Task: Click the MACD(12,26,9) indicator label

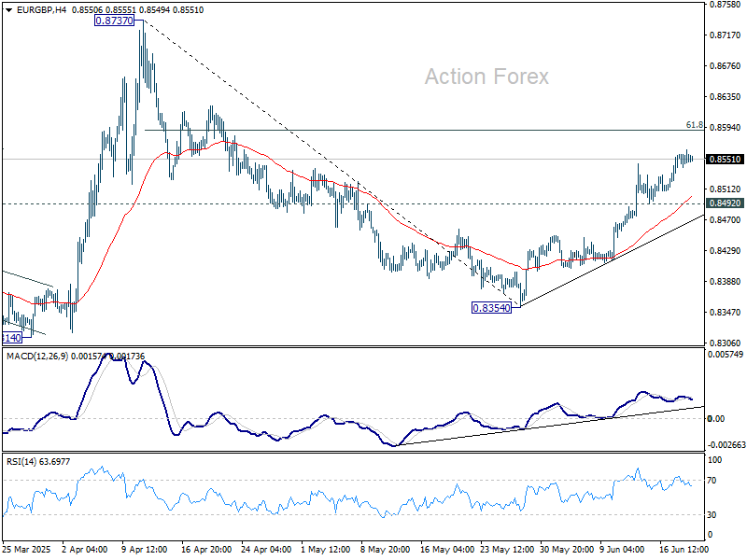Action: (x=37, y=357)
